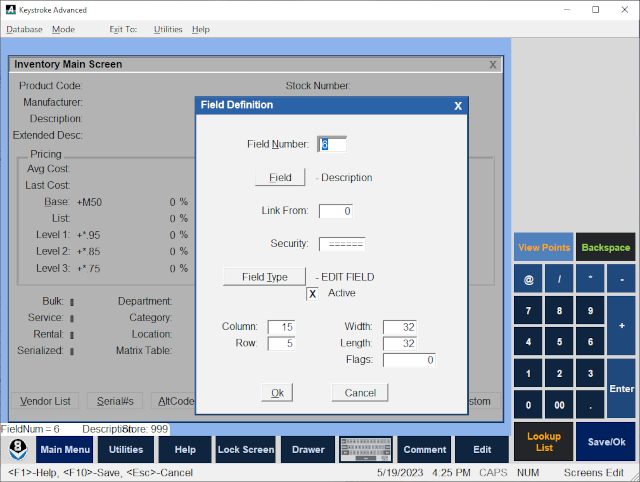
Task: Open the Lookup List button
Action: click(x=544, y=442)
